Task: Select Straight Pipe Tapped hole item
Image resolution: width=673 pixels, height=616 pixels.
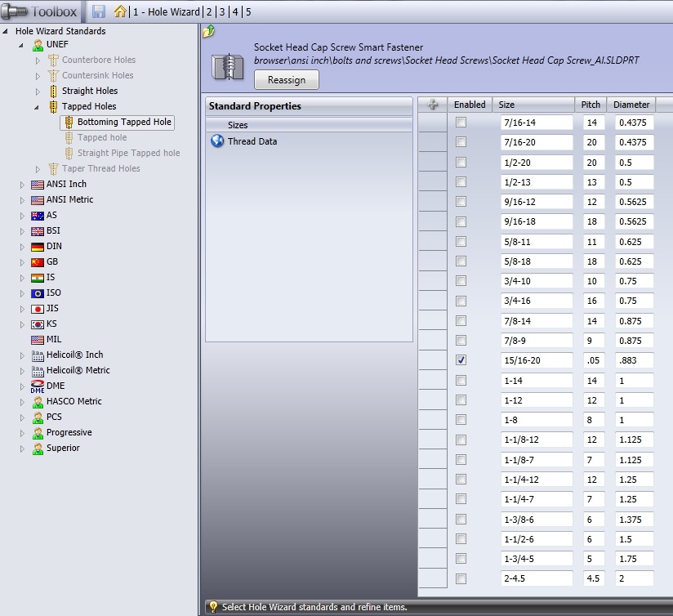Action: [128, 153]
